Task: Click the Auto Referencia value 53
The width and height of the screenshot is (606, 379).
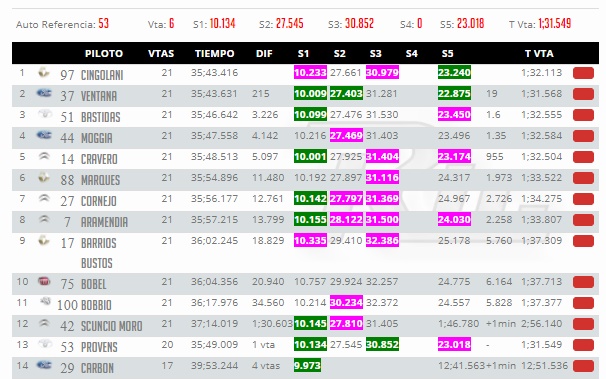Action: click(103, 24)
